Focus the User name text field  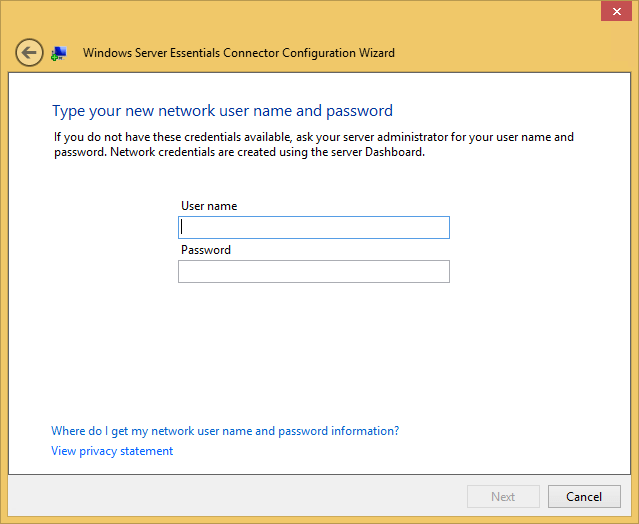point(314,227)
